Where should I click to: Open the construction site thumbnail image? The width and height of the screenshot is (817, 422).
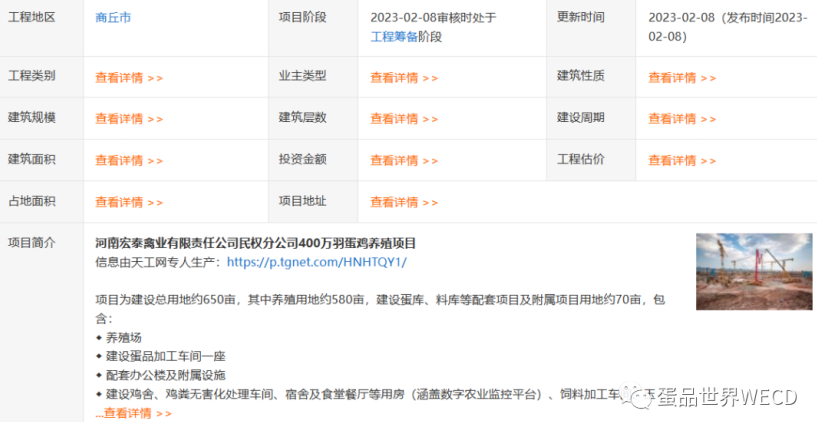point(754,271)
